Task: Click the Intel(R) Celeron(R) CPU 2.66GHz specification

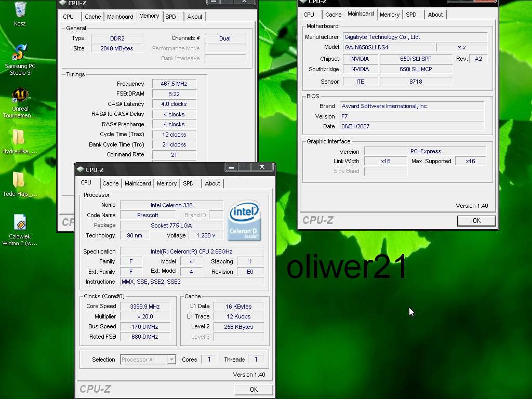Action: [192, 251]
